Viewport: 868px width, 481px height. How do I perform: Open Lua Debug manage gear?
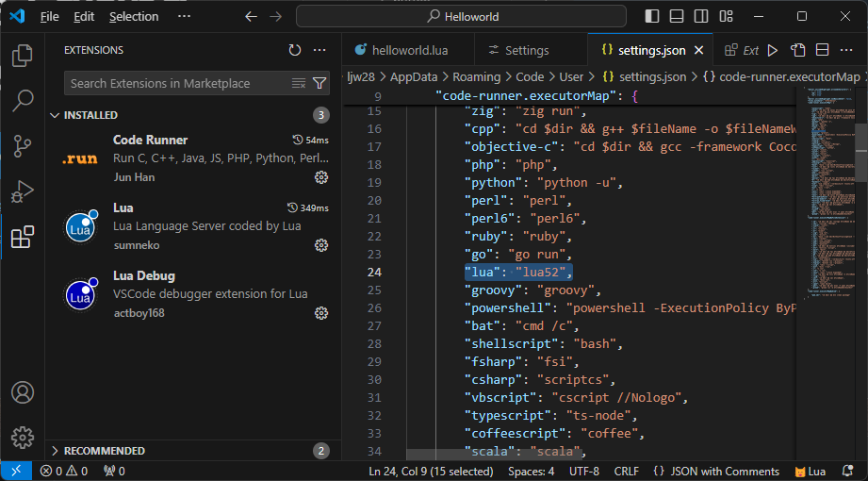pyautogui.click(x=321, y=313)
